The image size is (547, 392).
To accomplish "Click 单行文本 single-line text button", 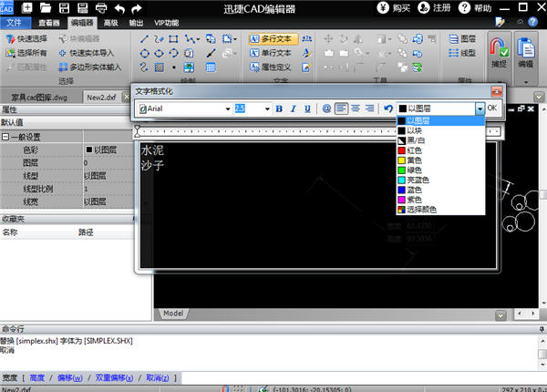I will pos(271,53).
